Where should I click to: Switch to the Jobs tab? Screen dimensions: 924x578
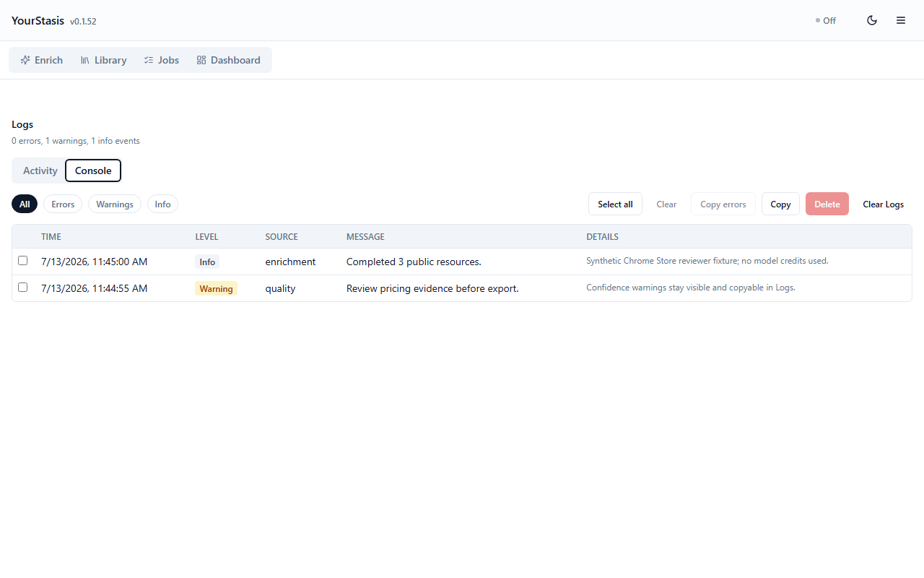(162, 60)
